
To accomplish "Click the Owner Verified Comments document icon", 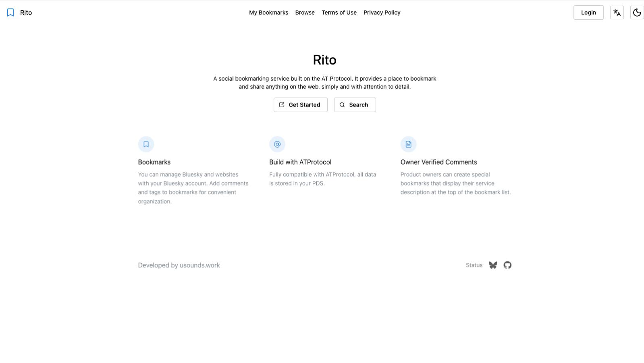I will (408, 144).
